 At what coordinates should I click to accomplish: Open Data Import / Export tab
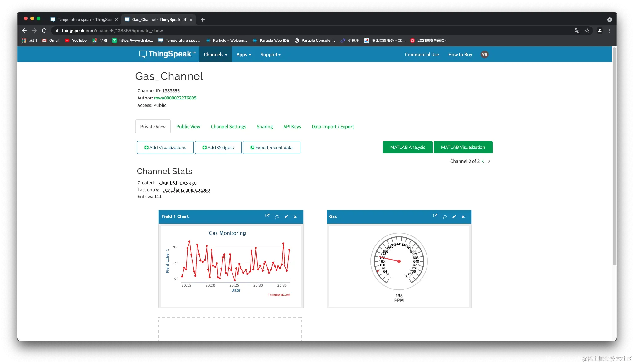click(x=333, y=127)
